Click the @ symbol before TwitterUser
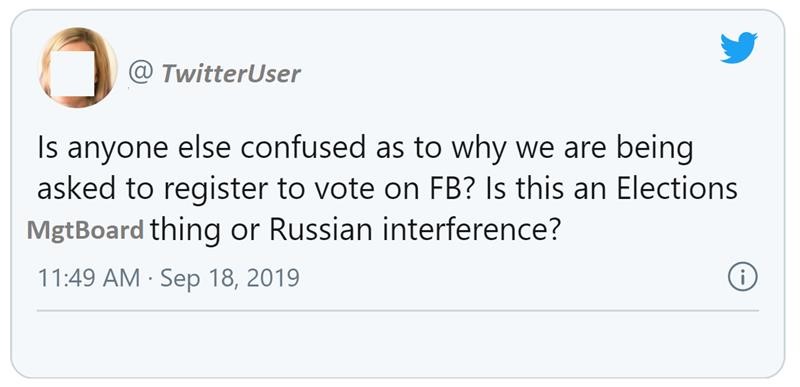 [x=140, y=73]
